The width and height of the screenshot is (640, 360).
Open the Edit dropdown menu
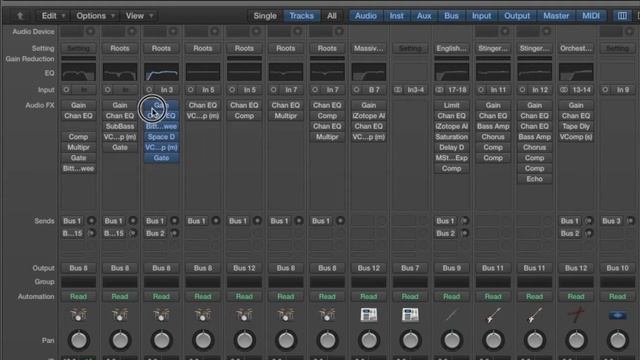[x=53, y=16]
